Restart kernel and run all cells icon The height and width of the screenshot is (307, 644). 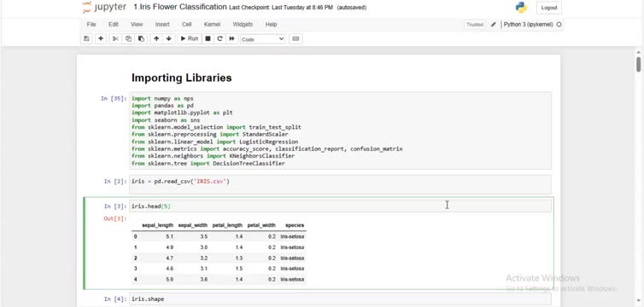tap(231, 39)
